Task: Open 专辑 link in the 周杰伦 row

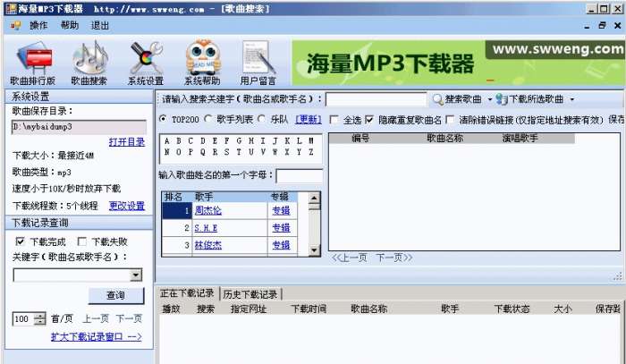Action: [281, 211]
